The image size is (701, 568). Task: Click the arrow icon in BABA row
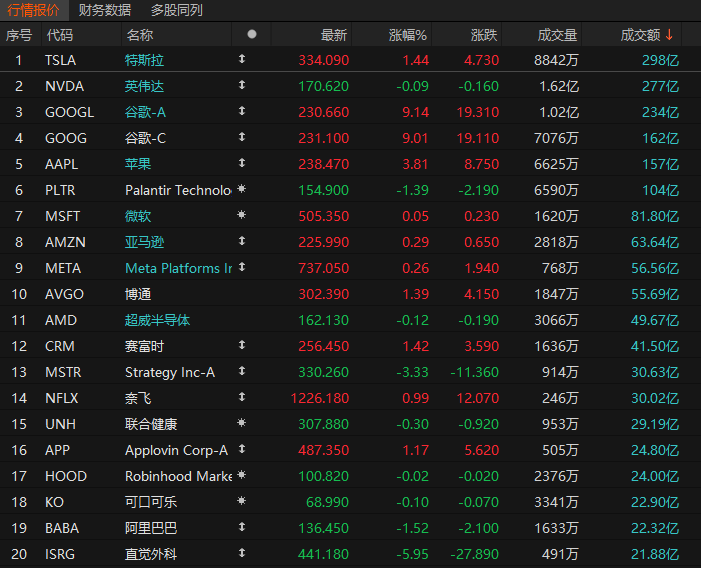(x=242, y=527)
